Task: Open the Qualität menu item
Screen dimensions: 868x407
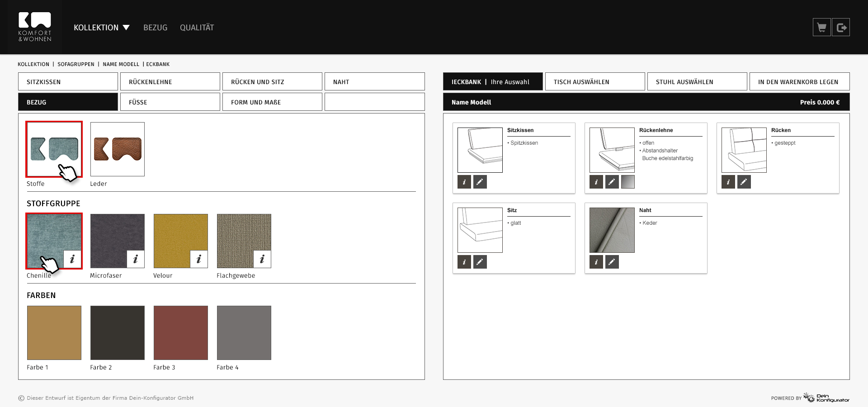Action: pos(197,28)
